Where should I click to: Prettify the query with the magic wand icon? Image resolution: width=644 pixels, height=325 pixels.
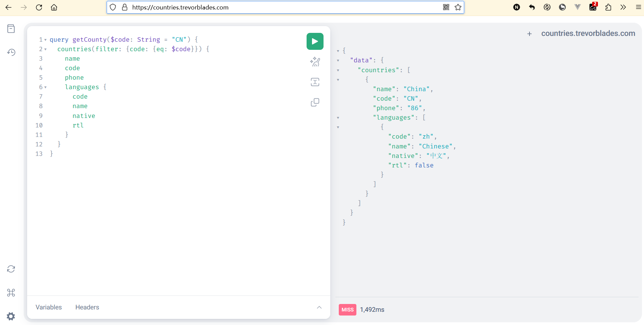tap(315, 62)
